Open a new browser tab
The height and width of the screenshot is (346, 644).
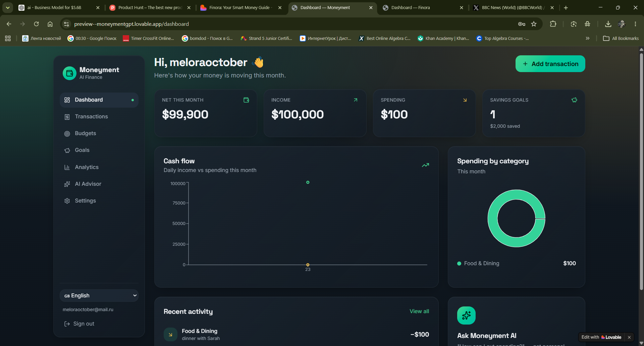point(566,7)
